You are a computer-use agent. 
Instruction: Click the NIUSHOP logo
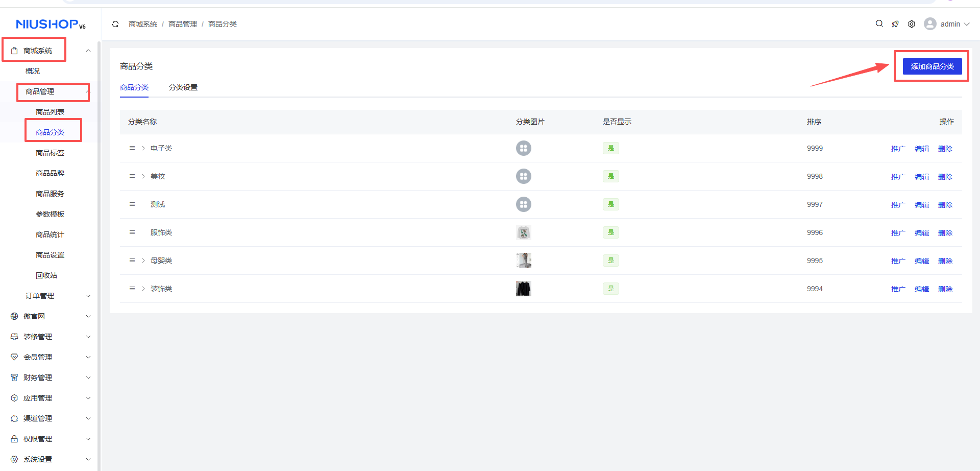click(51, 24)
